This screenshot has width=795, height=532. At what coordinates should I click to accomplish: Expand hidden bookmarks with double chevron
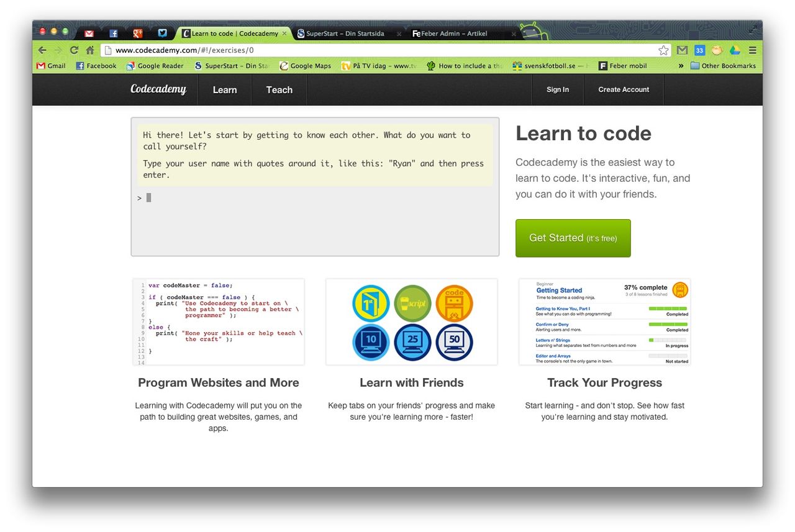(x=681, y=66)
